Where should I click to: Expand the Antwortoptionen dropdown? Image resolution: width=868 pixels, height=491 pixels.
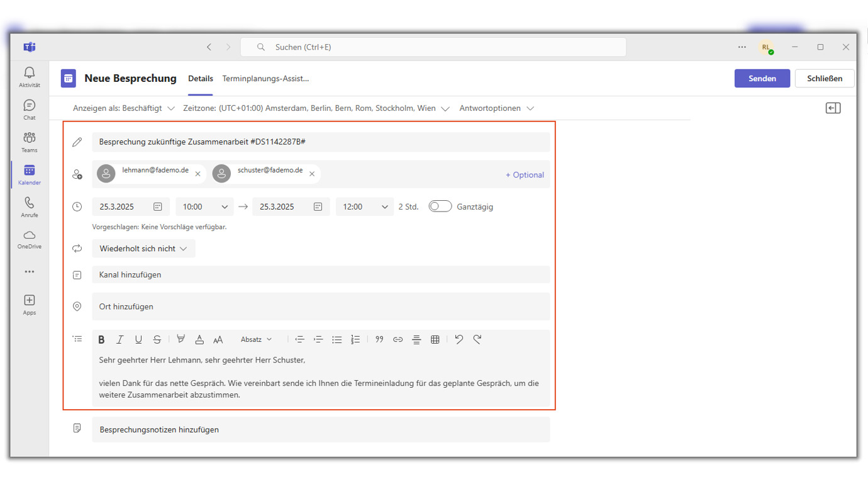(x=496, y=108)
